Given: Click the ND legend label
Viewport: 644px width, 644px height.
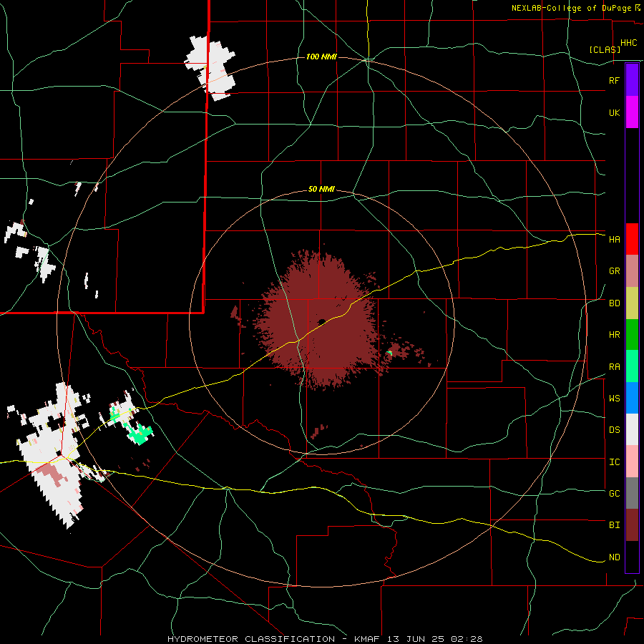Looking at the screenshot, I should pos(614,557).
